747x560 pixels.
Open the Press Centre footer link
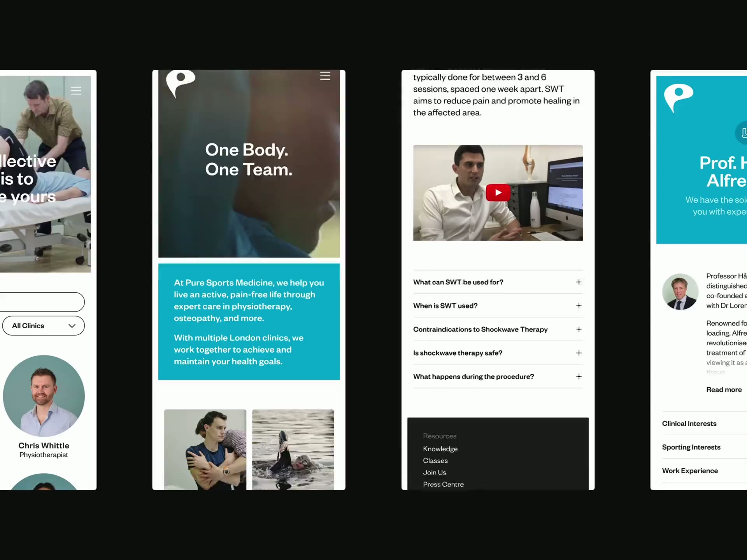coord(443,484)
